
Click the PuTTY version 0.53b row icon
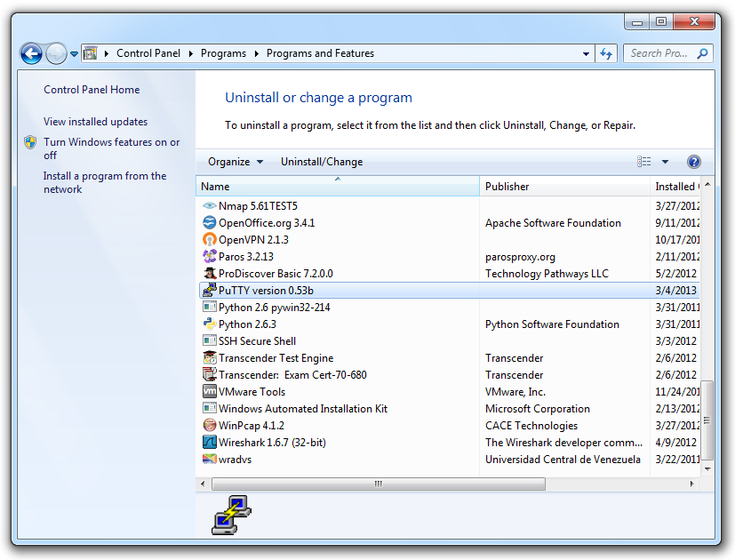tap(209, 290)
